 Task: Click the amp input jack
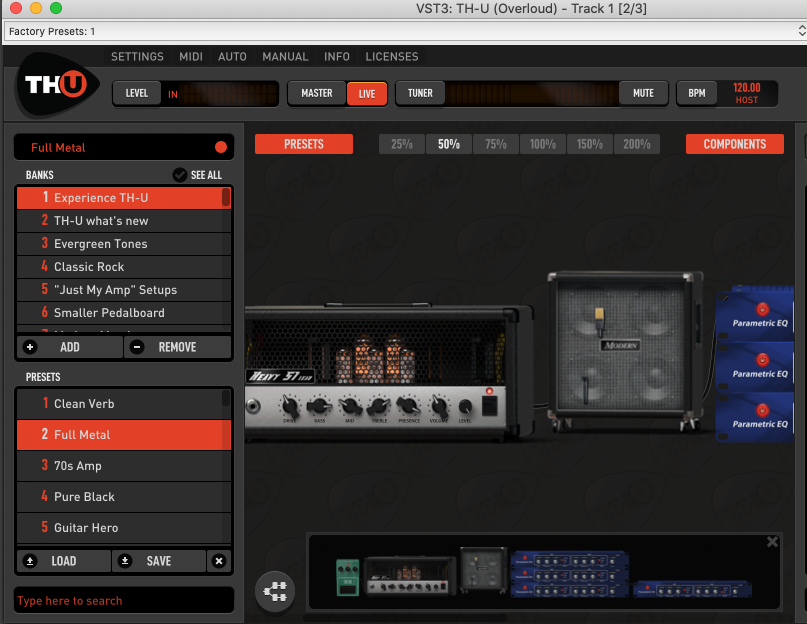pyautogui.click(x=253, y=406)
